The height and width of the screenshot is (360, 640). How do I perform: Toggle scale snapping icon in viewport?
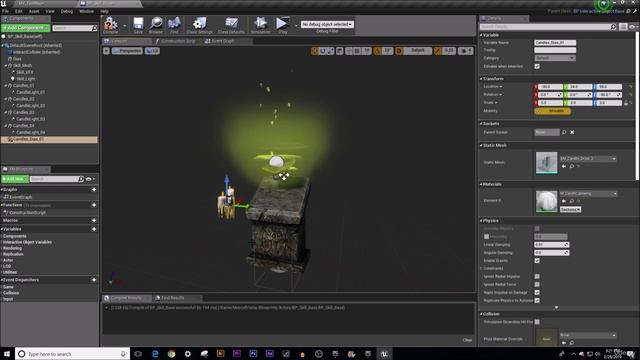(x=438, y=51)
